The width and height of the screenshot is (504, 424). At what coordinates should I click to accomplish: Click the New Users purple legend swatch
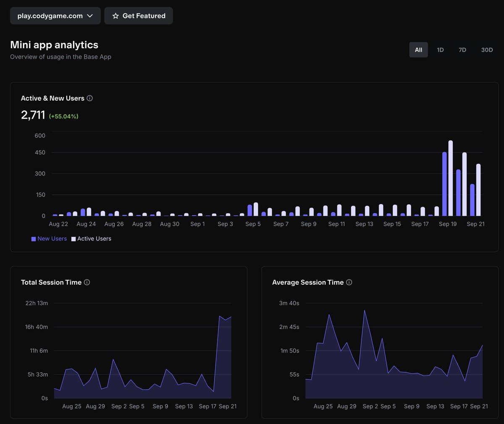(34, 239)
